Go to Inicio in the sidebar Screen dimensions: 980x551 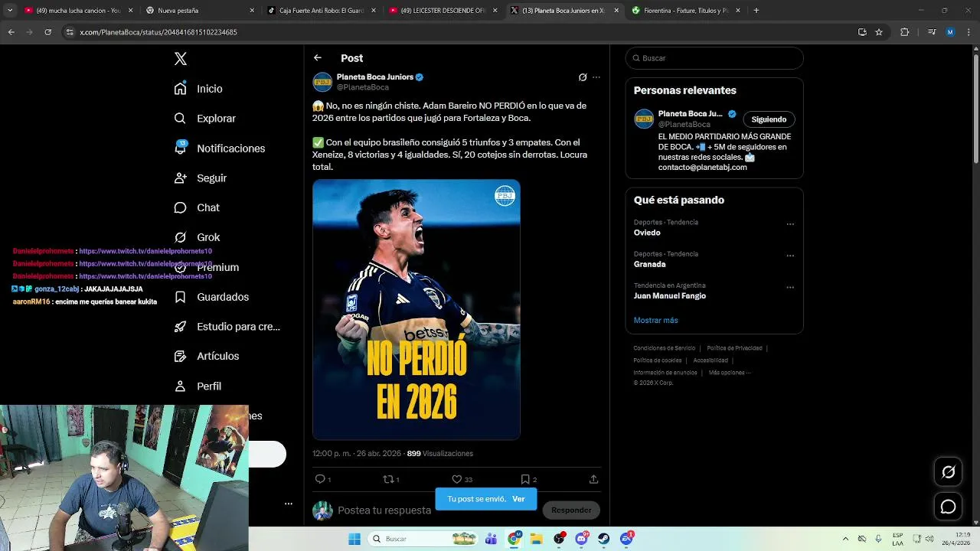(198, 89)
